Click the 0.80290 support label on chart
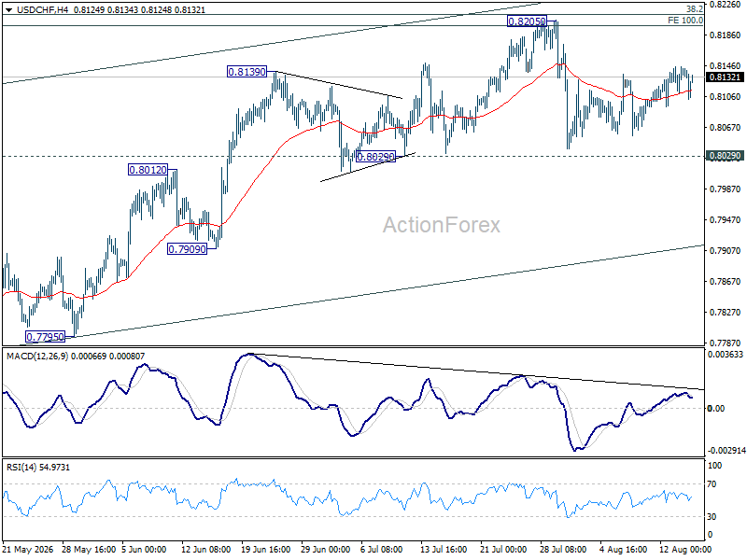747x560 pixels. tap(376, 156)
